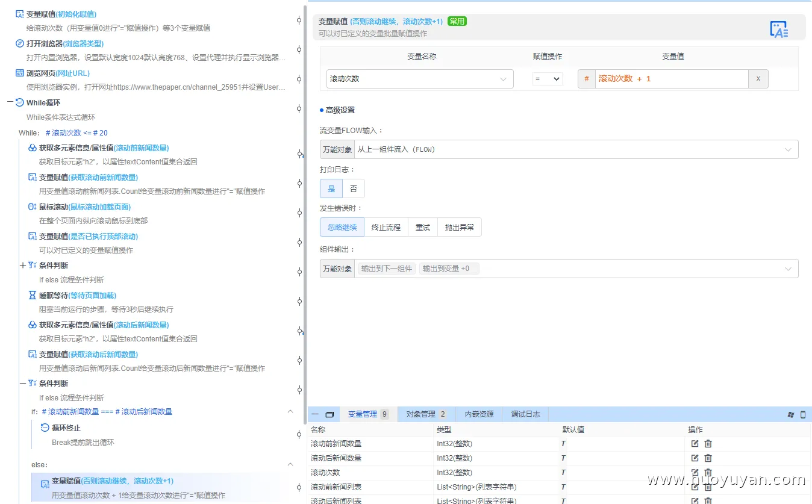Image resolution: width=812 pixels, height=504 pixels.
Task: Open the 调试日志 tab
Action: pos(524,414)
